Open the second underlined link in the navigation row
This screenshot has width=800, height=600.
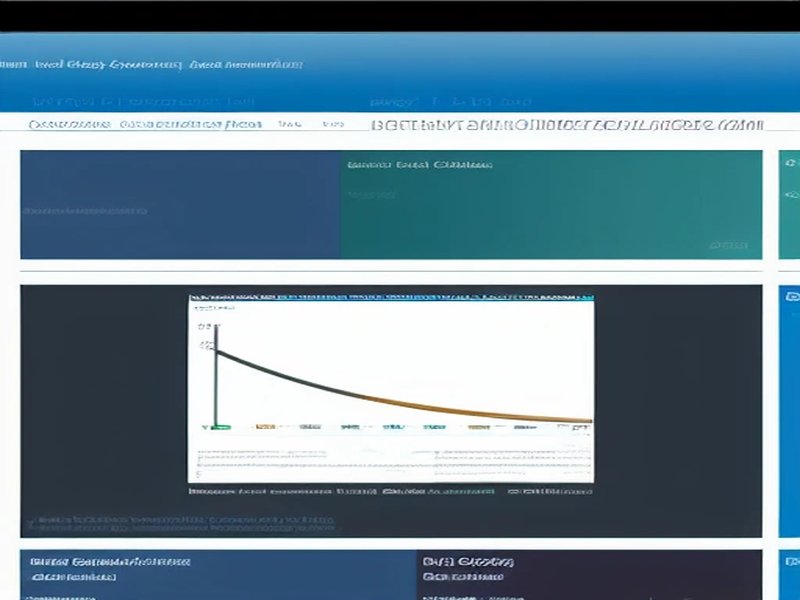190,125
